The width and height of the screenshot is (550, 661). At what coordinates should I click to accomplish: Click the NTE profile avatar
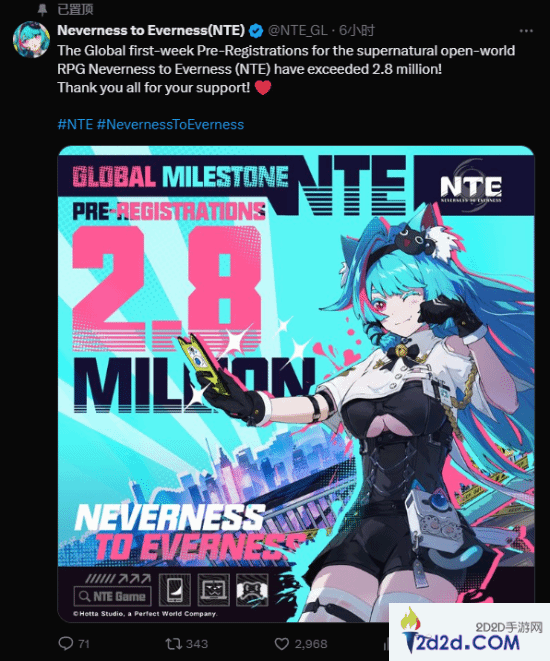pyautogui.click(x=31, y=40)
